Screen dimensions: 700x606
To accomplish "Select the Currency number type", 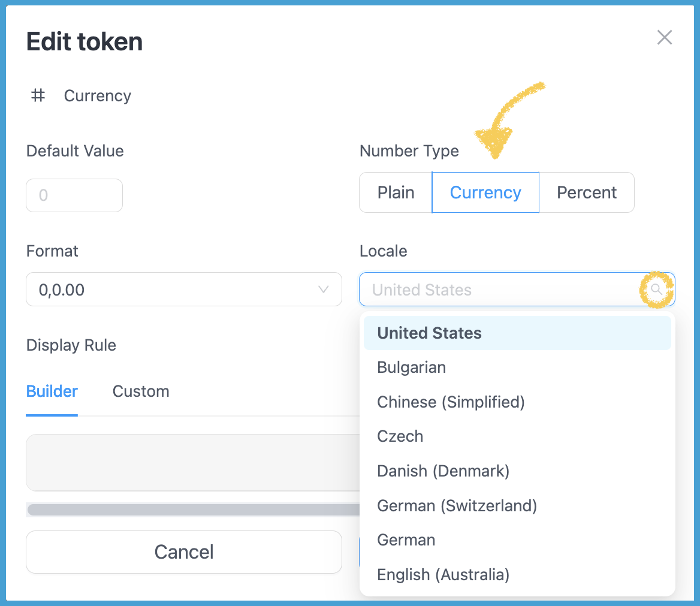I will point(485,192).
